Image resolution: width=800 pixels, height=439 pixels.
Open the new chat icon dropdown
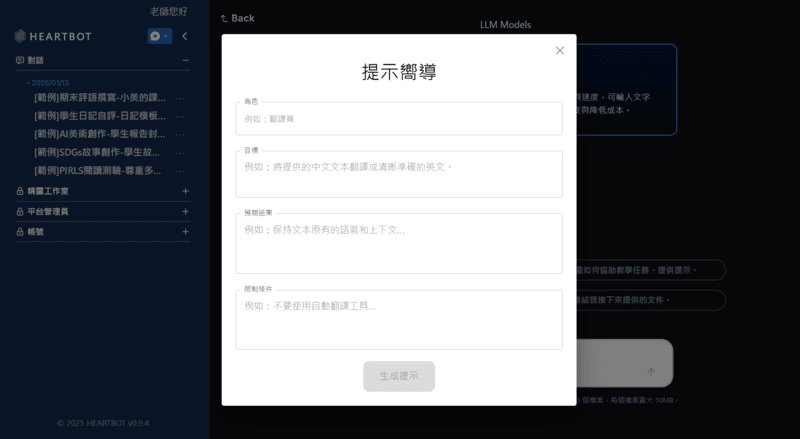pyautogui.click(x=159, y=36)
